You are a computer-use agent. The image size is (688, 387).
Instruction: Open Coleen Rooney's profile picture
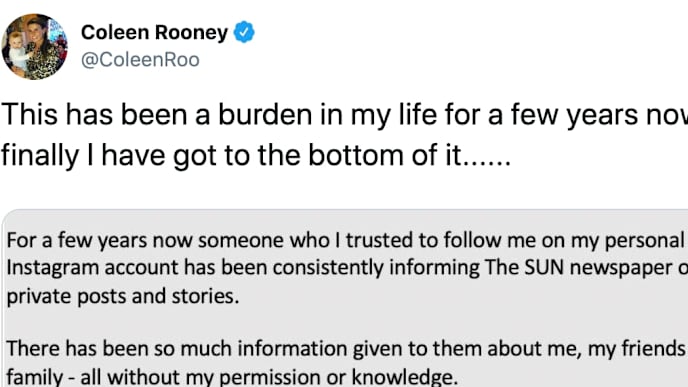click(x=34, y=47)
